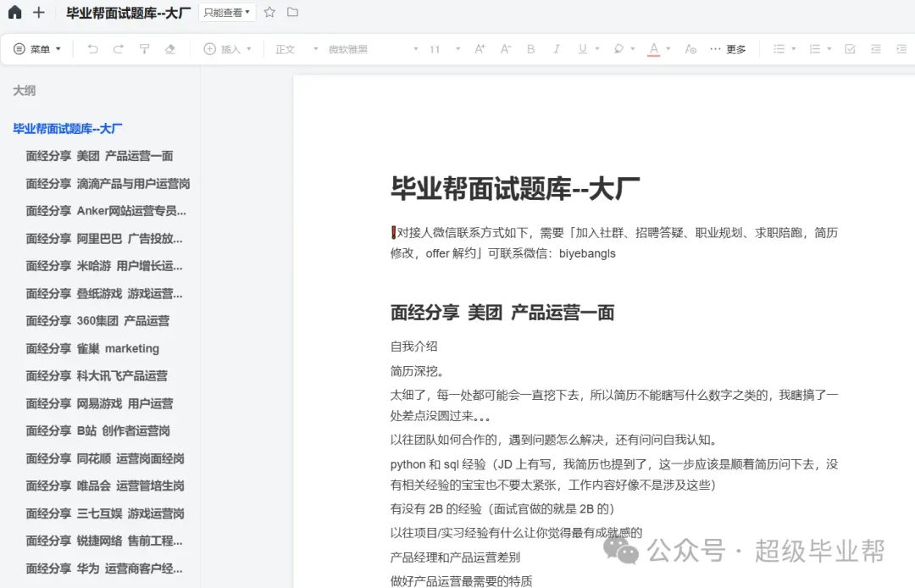
Task: Click the main heading 毕业帮面试题库--大厂
Action: (x=515, y=188)
